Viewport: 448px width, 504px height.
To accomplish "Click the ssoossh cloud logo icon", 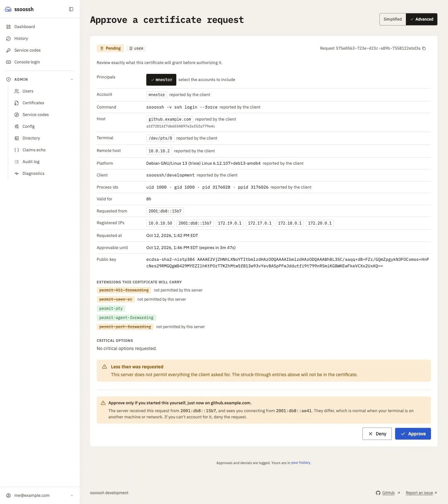I will pyautogui.click(x=8, y=9).
